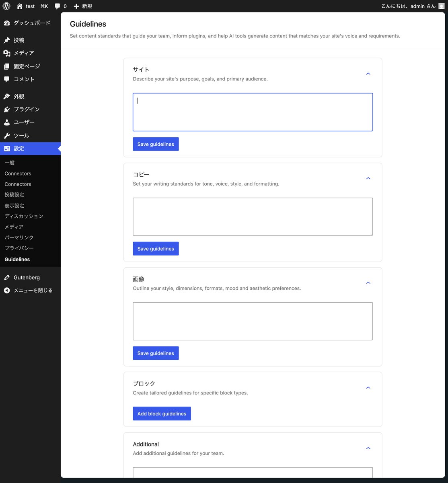Screen dimensions: 448x483
Task: Click the プラグイン plug icon
Action: point(7,109)
